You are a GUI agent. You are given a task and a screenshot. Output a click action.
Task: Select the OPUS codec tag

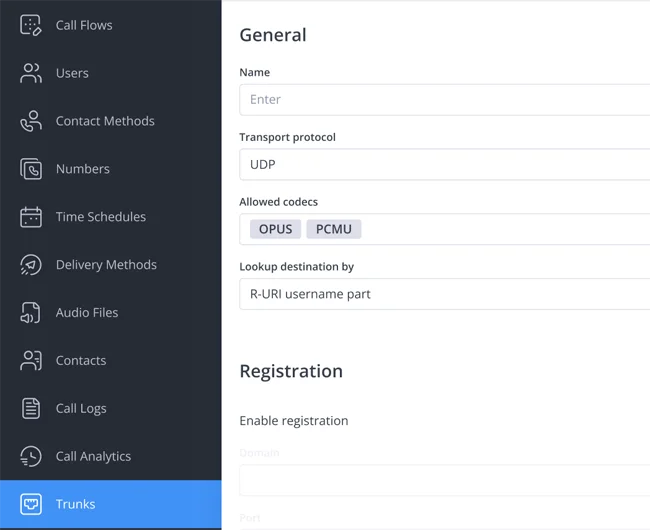275,229
